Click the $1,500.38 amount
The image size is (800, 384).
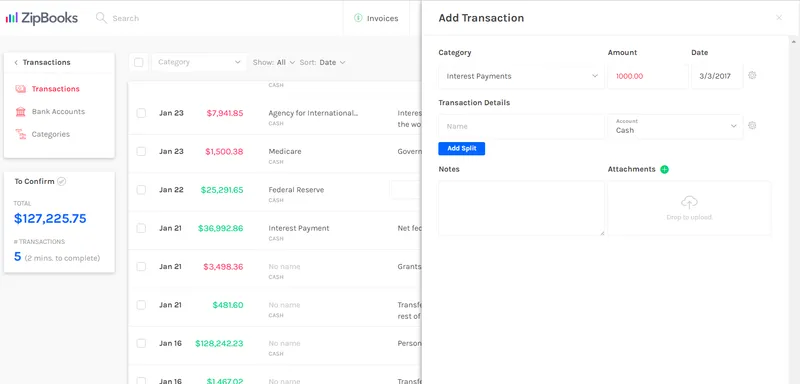point(224,151)
